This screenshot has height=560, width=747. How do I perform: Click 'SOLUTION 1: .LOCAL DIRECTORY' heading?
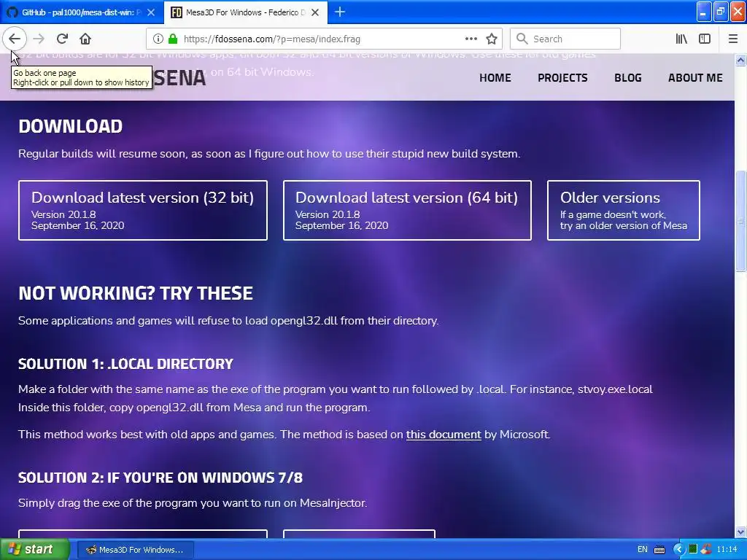[125, 364]
